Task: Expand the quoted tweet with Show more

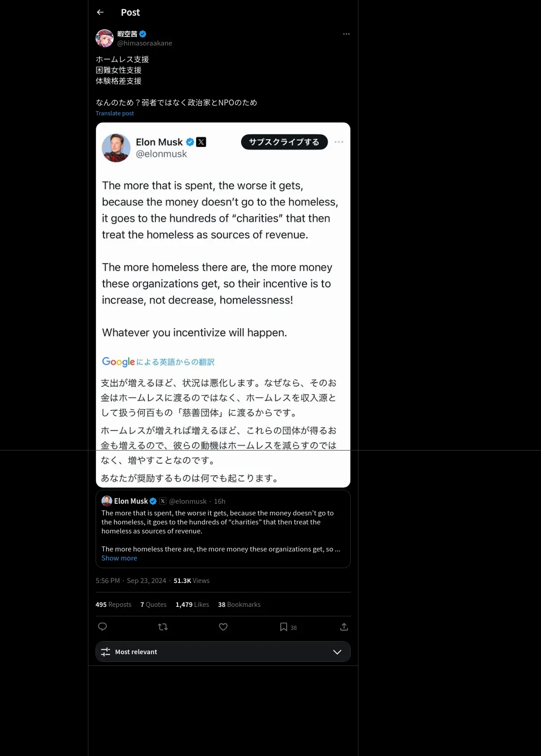Action: [119, 558]
